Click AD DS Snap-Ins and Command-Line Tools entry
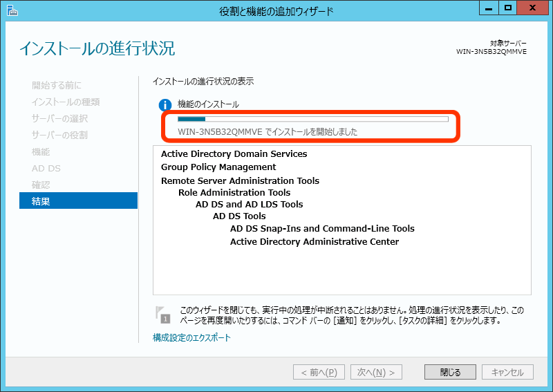Image resolution: width=553 pixels, height=392 pixels. click(322, 229)
